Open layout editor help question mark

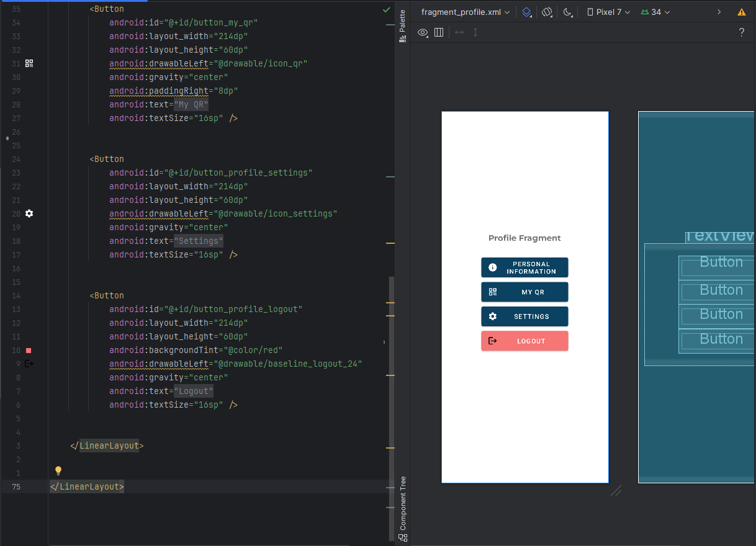(741, 32)
